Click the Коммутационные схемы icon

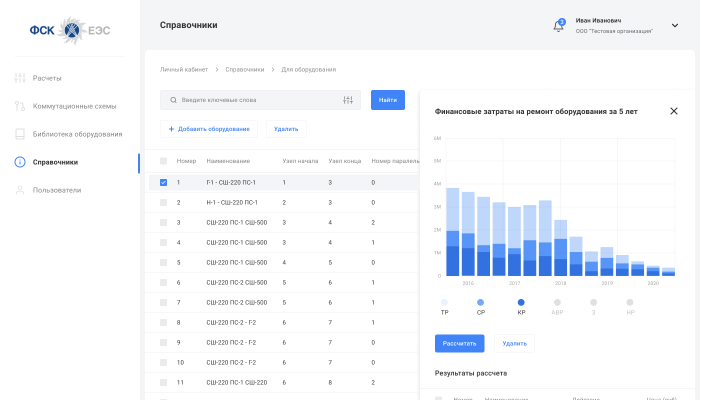click(20, 106)
